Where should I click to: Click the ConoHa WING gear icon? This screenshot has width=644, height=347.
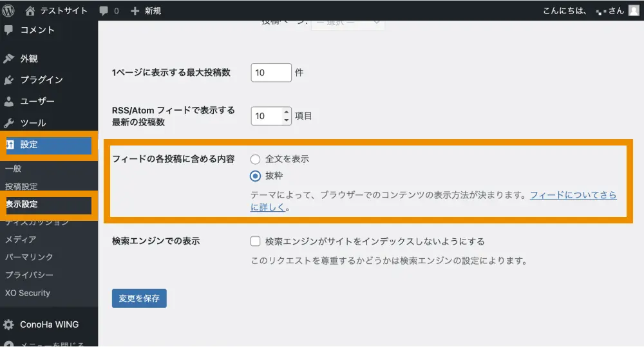pyautogui.click(x=9, y=324)
